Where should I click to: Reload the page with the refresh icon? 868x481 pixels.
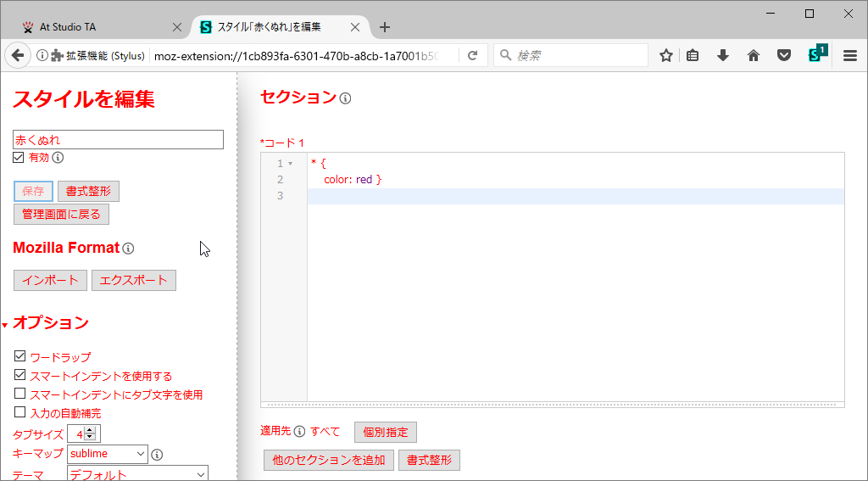[x=473, y=55]
